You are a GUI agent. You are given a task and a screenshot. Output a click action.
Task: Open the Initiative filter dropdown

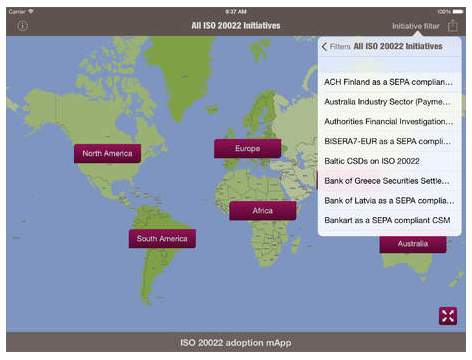pyautogui.click(x=416, y=26)
